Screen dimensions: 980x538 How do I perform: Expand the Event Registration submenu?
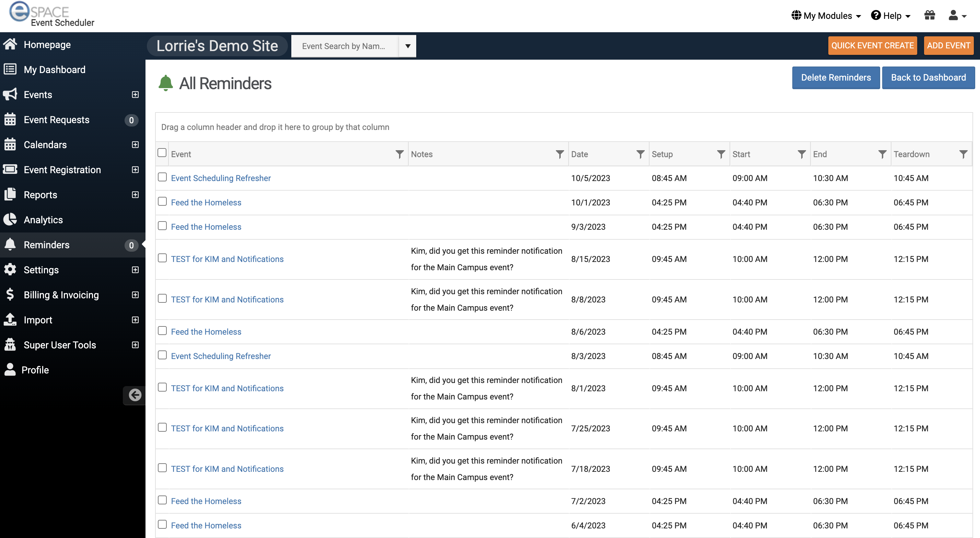click(x=135, y=170)
